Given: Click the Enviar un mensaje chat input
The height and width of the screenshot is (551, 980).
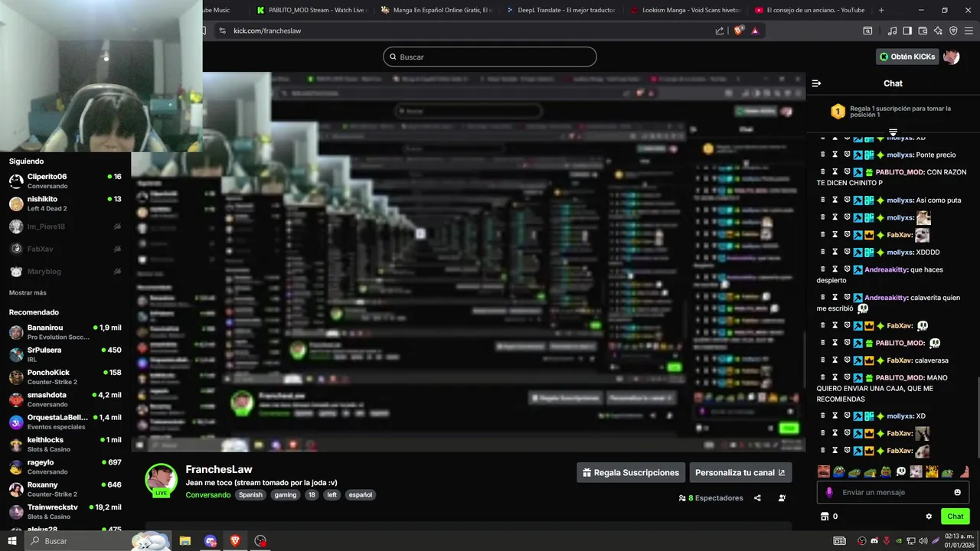Looking at the screenshot, I should (892, 492).
